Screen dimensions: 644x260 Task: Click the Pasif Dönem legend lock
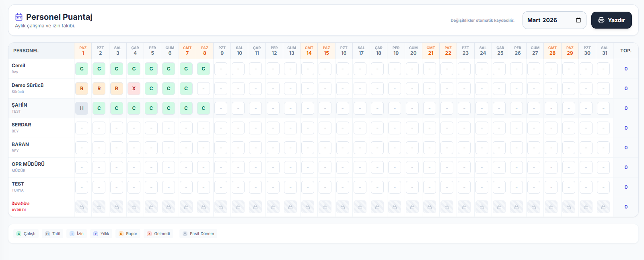tap(185, 234)
